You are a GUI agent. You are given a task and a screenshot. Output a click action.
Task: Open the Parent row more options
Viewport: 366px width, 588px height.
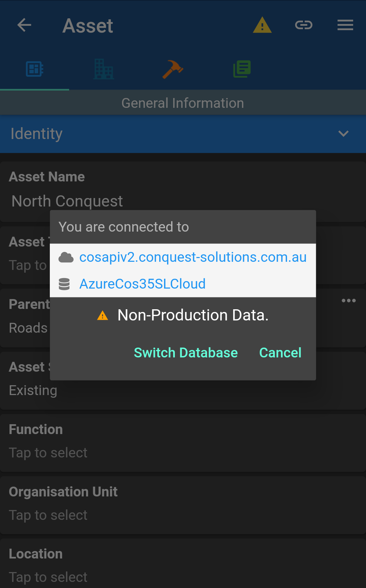point(349,300)
